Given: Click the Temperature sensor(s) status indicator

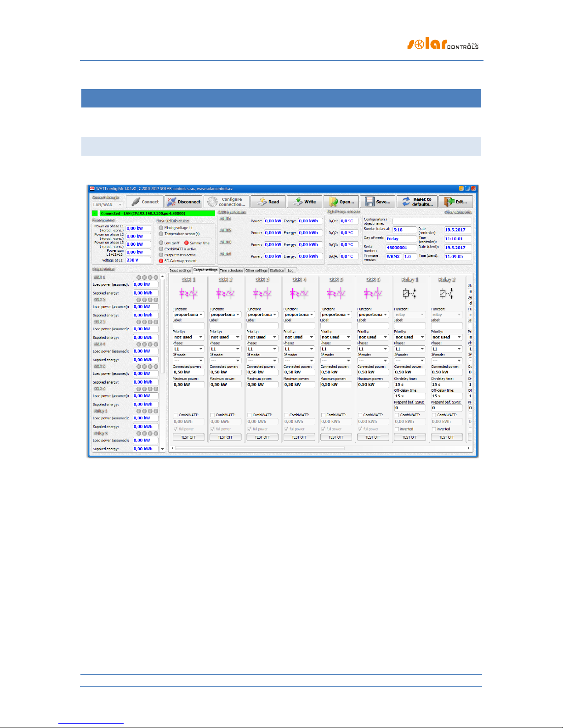Looking at the screenshot, I should click(161, 234).
